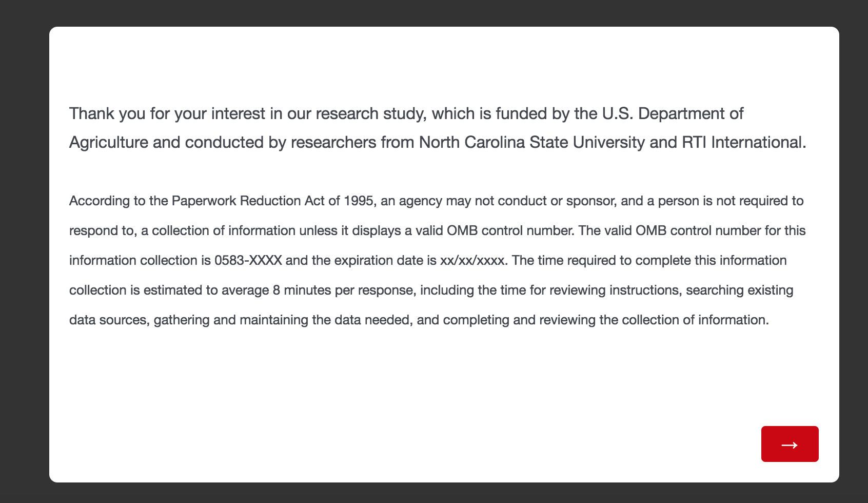The image size is (868, 503).
Task: Click the "xx/xx/xxxx" expiration date placeholder
Action: pyautogui.click(x=472, y=260)
